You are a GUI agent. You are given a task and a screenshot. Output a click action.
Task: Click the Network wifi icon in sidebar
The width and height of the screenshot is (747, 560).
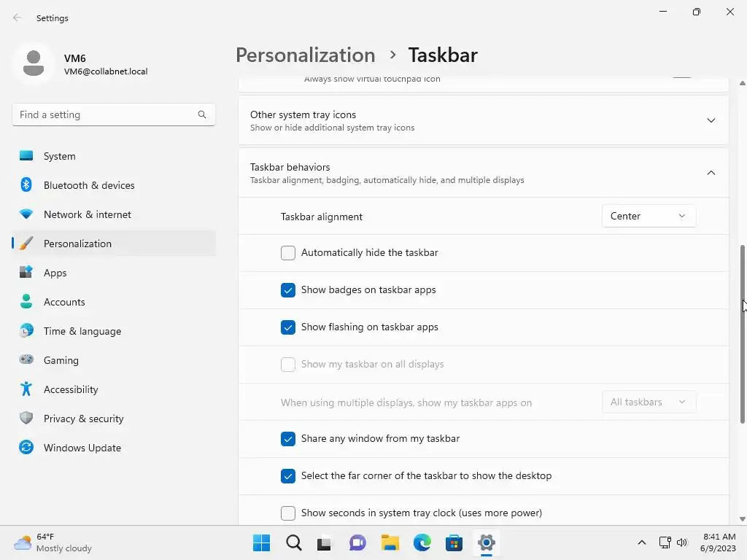point(26,214)
